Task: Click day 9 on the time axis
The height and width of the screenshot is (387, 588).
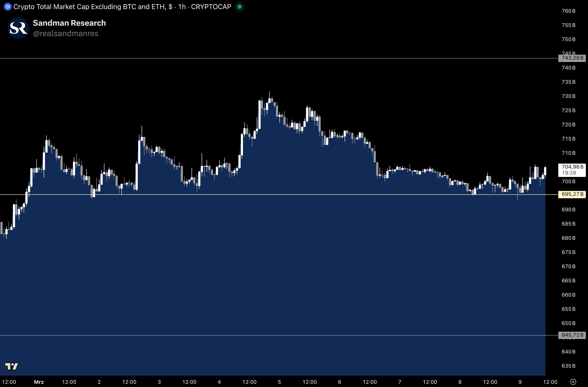Action: click(520, 382)
